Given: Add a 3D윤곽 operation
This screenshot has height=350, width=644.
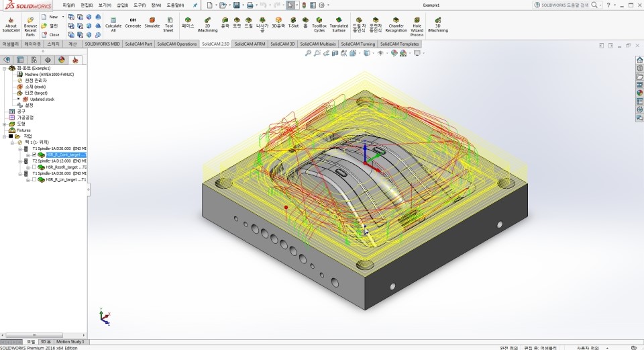Looking at the screenshot, I should pyautogui.click(x=278, y=23).
